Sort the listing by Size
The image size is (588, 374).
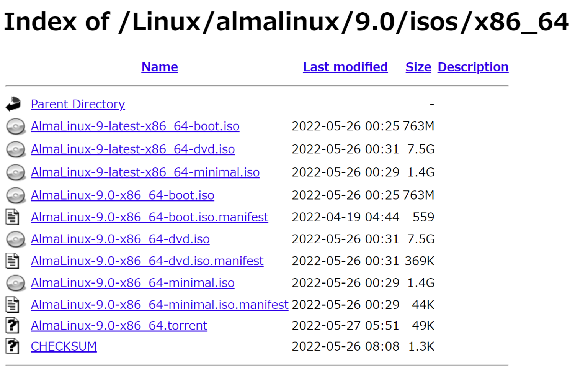tap(418, 67)
